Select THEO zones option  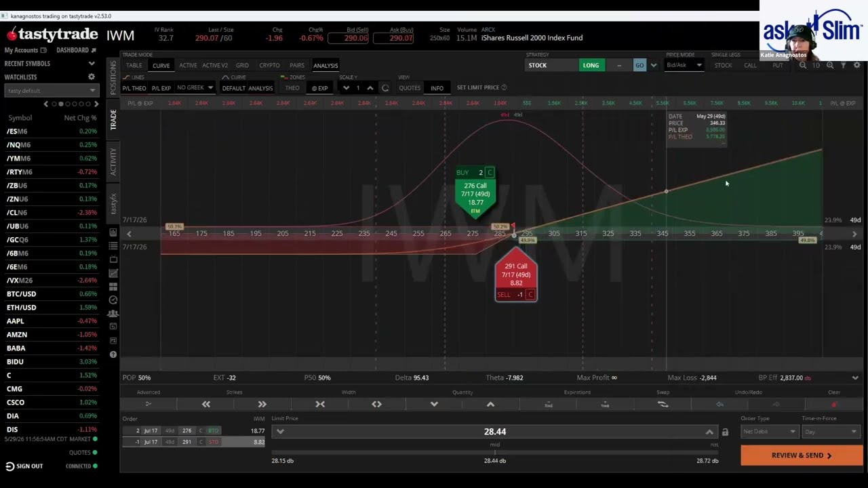(x=292, y=88)
